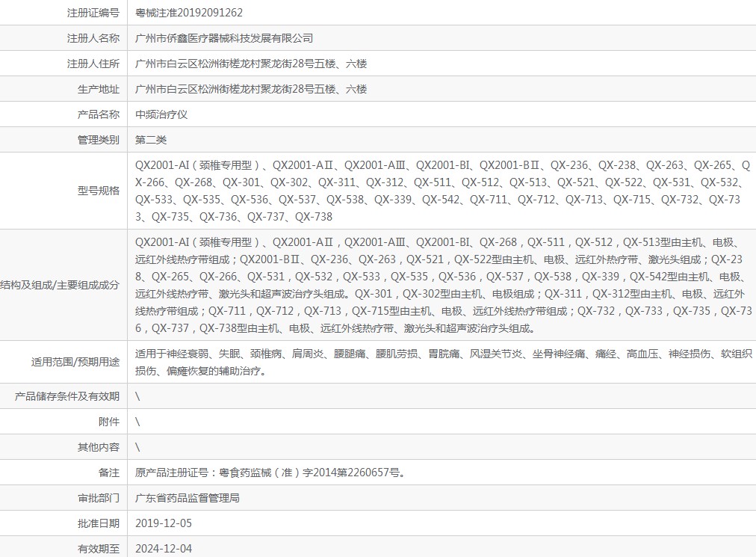Click the model specification list text
Viewport: 756px width, 557px height.
pyautogui.click(x=442, y=191)
